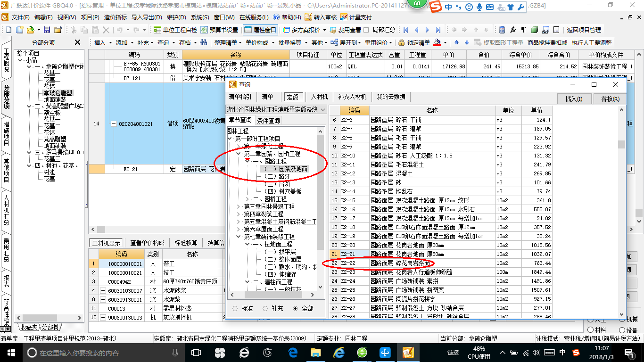Open the 文件(F) menu
The image size is (644, 362).
click(20, 17)
